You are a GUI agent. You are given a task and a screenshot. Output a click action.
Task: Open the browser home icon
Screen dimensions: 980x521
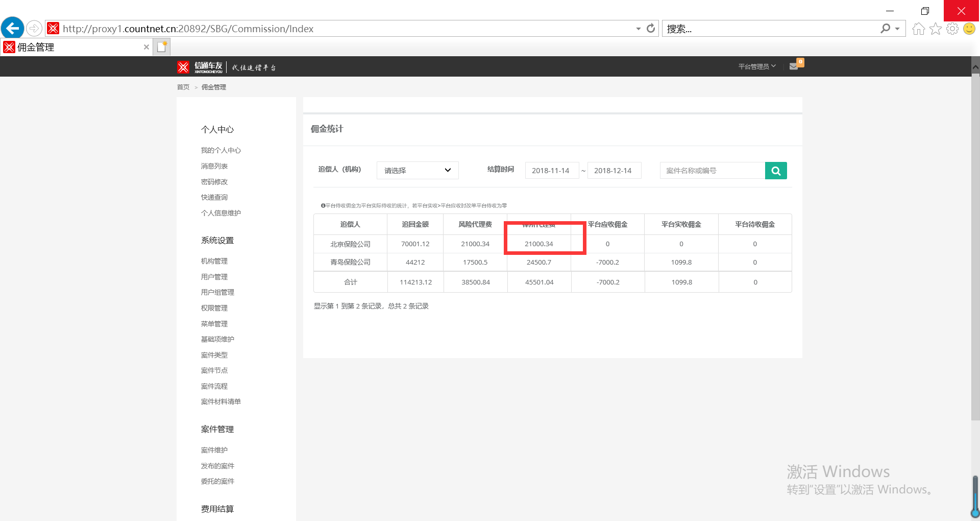click(x=918, y=29)
